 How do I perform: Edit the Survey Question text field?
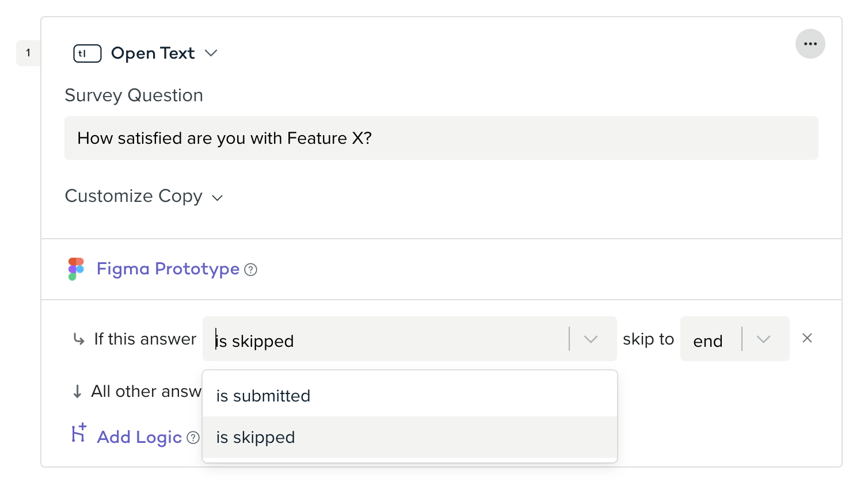click(441, 139)
